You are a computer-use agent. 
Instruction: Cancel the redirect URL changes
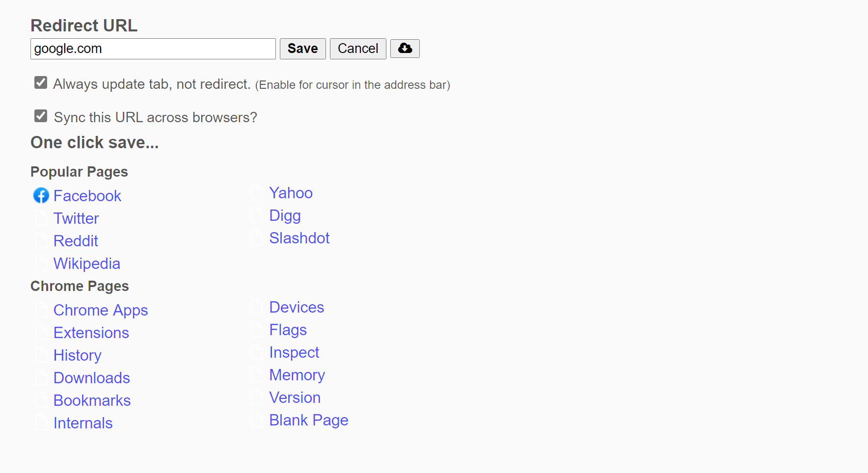tap(358, 49)
